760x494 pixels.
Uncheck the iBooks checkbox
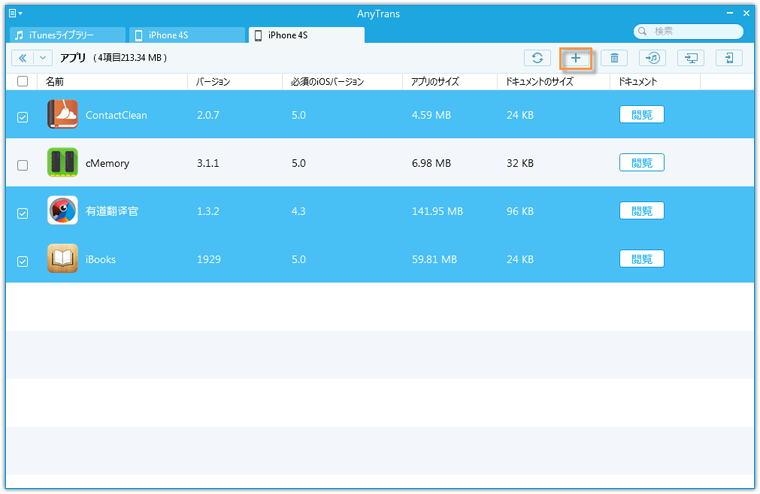[x=22, y=261]
